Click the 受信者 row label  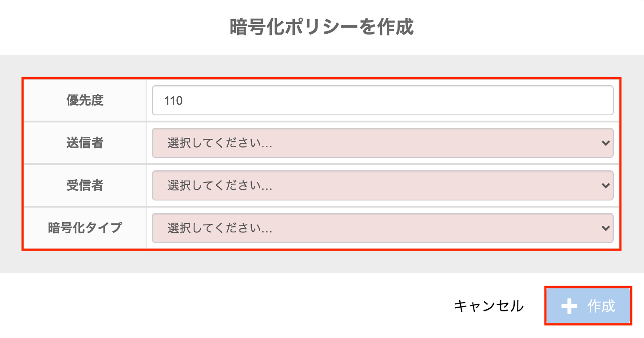[85, 185]
